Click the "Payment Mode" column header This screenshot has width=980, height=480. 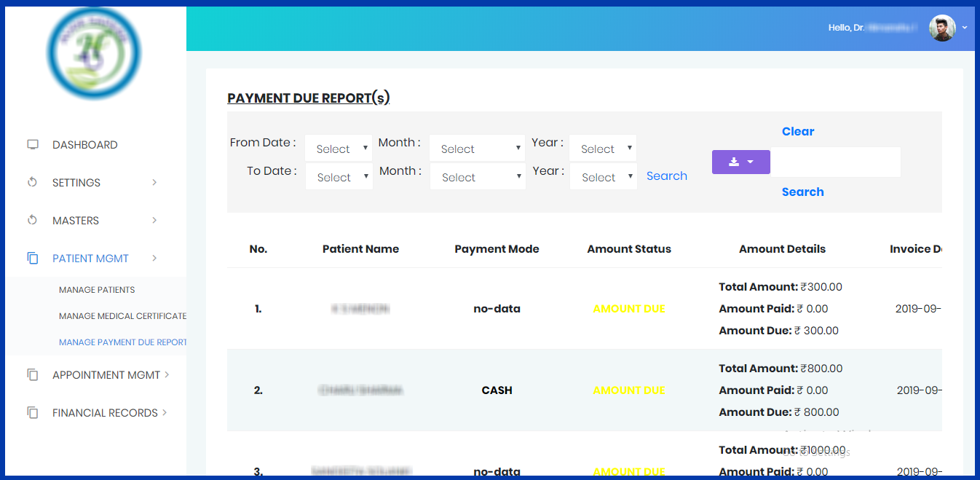497,249
